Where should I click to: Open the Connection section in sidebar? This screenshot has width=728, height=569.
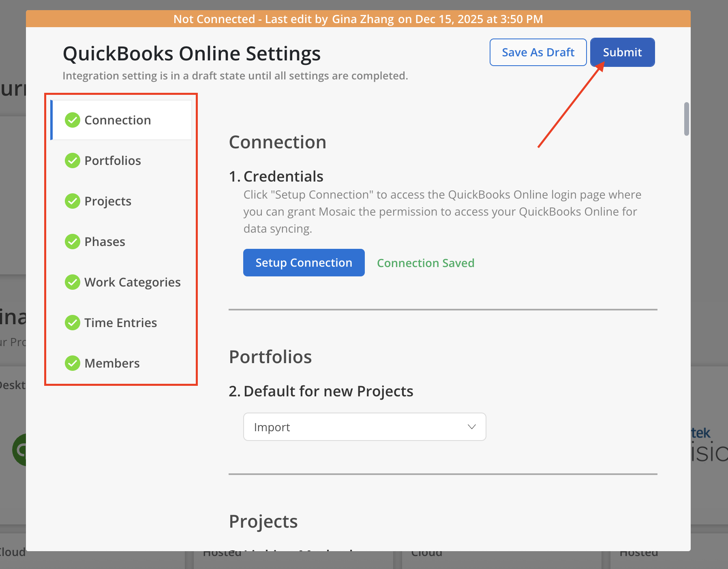tap(121, 120)
